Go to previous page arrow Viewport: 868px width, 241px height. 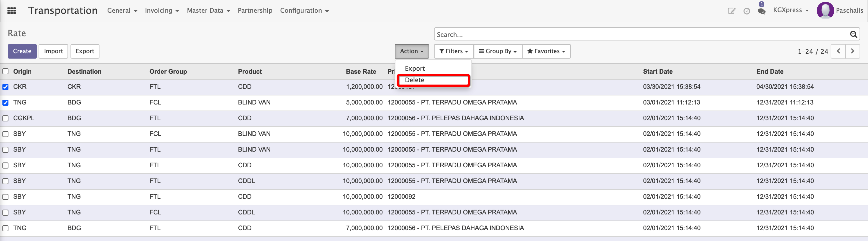[838, 51]
